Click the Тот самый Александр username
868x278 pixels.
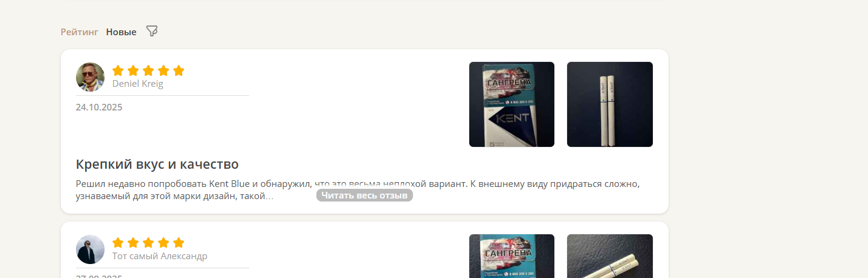(160, 256)
